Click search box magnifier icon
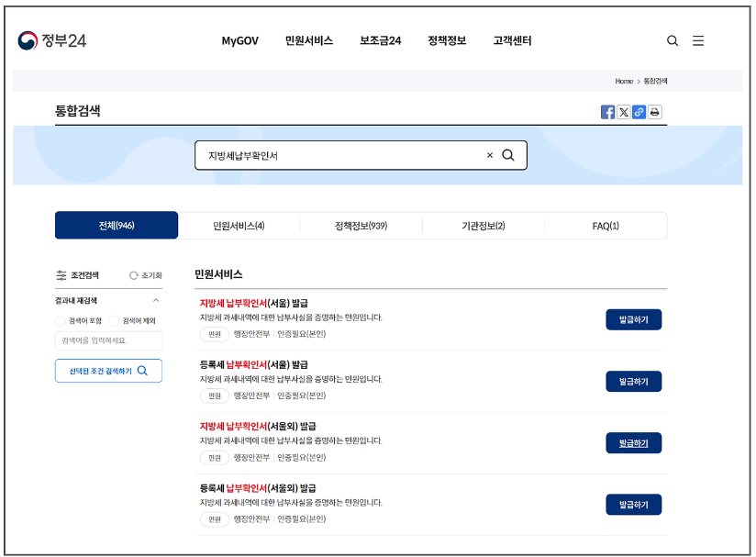756x557 pixels. [x=508, y=155]
